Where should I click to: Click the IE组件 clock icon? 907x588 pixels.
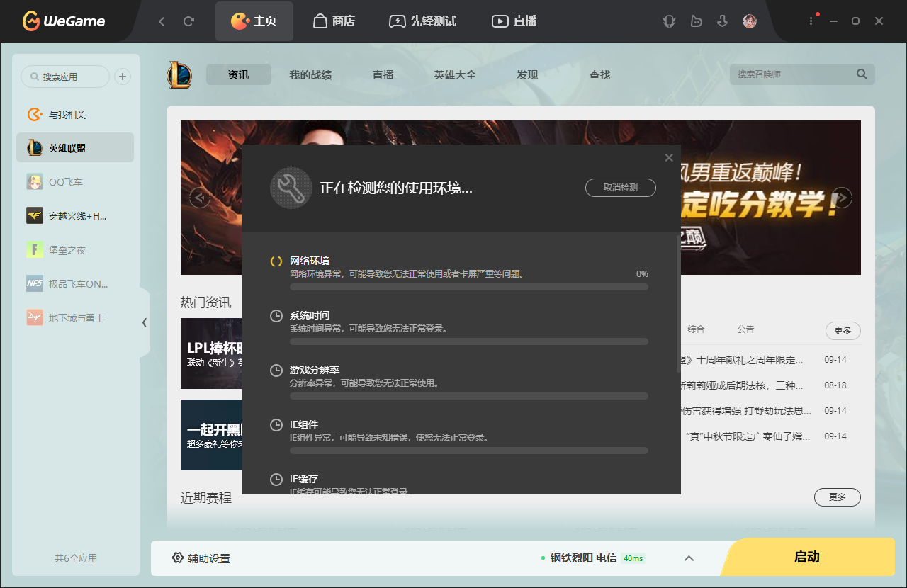pos(276,424)
